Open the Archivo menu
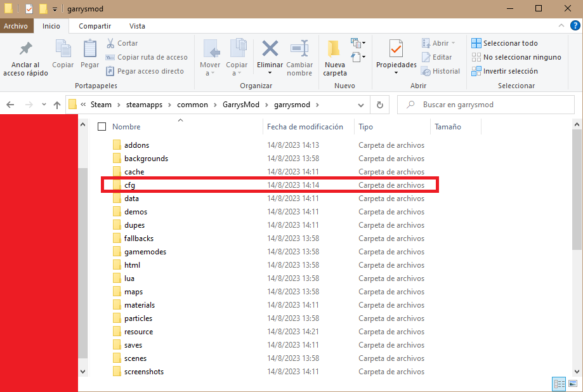 16,26
